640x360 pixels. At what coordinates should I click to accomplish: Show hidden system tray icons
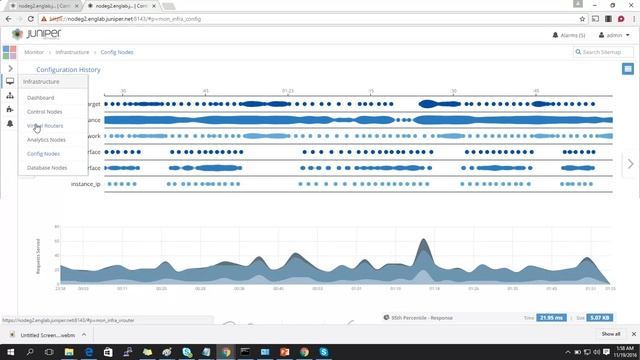567,352
